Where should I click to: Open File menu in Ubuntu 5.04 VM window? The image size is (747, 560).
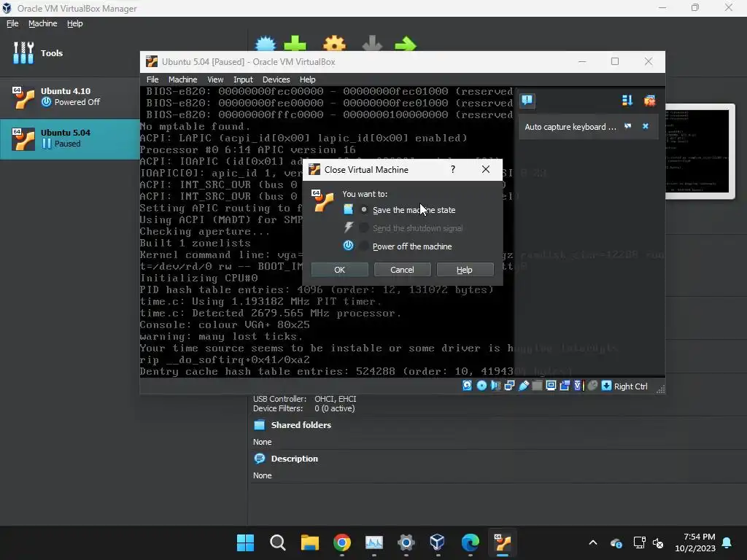pos(152,79)
